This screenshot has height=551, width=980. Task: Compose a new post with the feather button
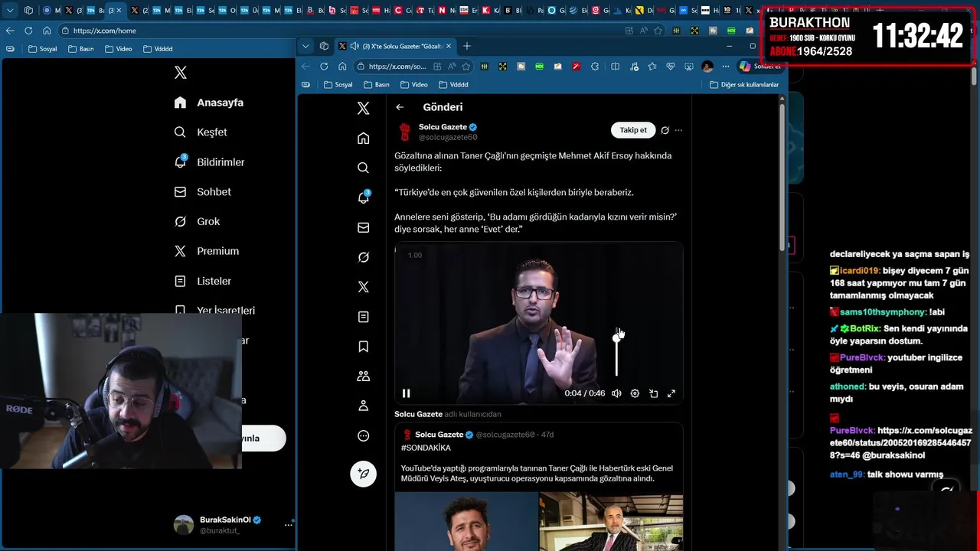point(364,474)
